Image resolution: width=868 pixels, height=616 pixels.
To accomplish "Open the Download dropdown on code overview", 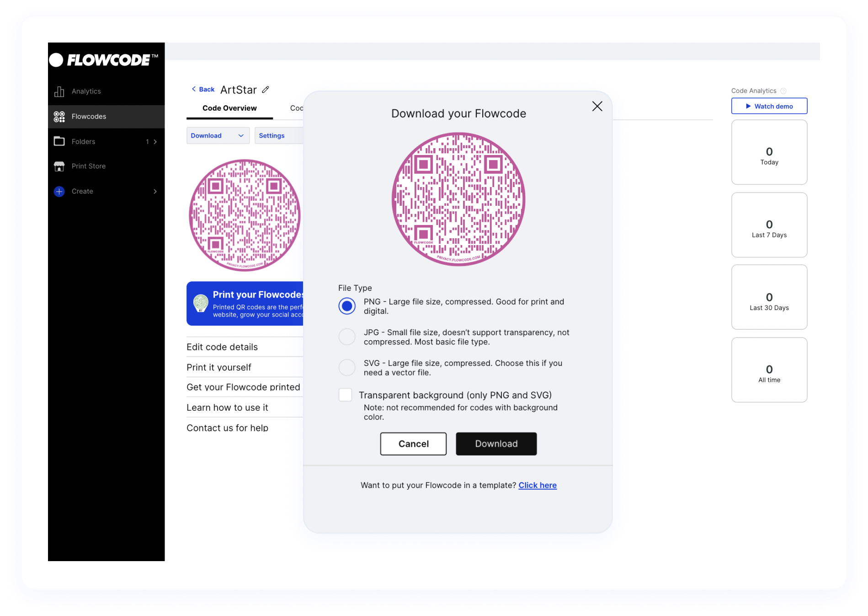I will [218, 135].
